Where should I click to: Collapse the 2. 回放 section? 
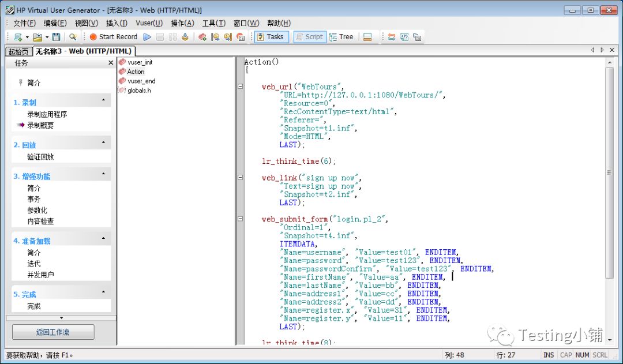[104, 142]
